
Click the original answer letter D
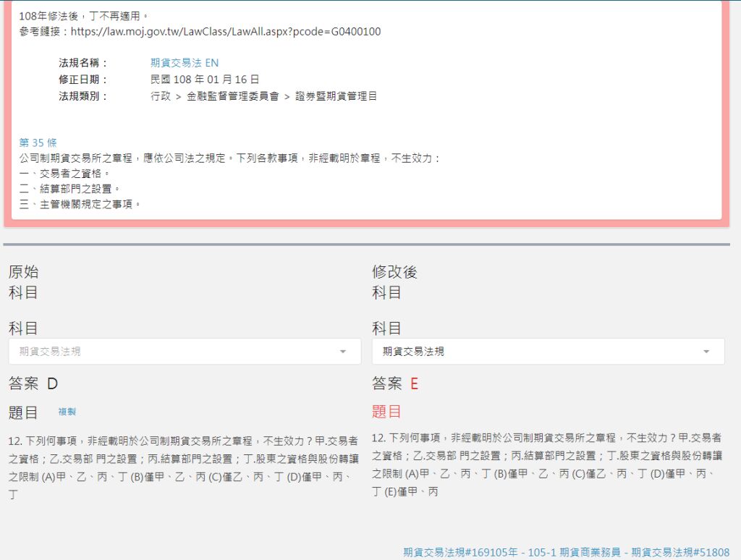(x=52, y=384)
